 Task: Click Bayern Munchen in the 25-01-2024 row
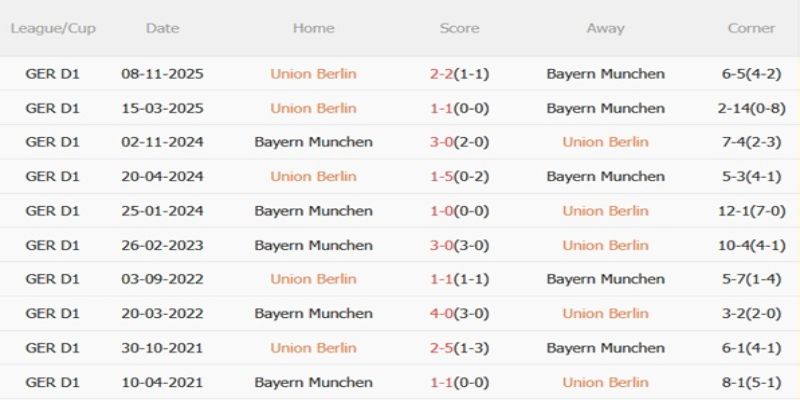click(313, 211)
